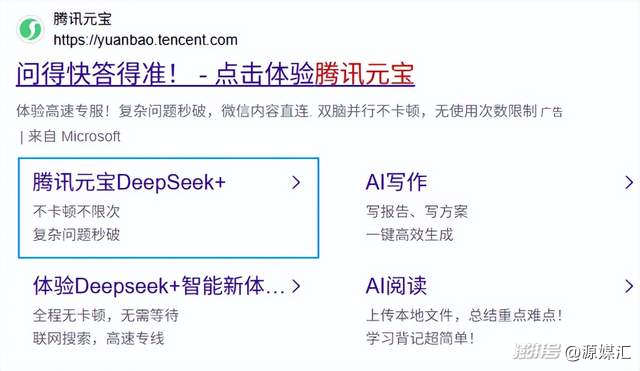Open the AI阅读 sitelink
This screenshot has width=640, height=371.
tap(396, 286)
